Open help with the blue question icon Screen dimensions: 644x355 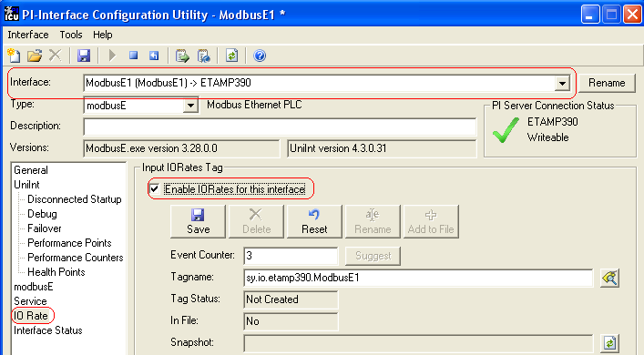(260, 56)
